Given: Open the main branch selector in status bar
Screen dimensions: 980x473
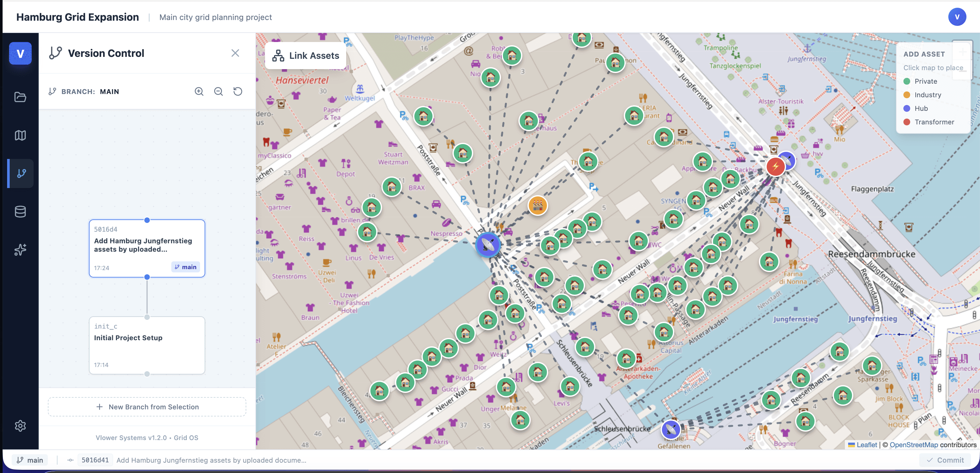Looking at the screenshot, I should pos(30,460).
